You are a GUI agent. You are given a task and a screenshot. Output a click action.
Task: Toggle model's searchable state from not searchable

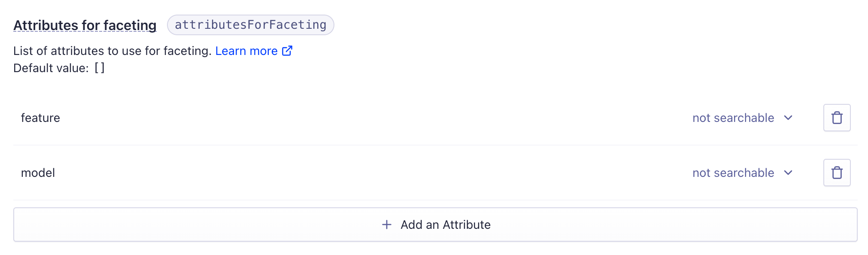742,173
